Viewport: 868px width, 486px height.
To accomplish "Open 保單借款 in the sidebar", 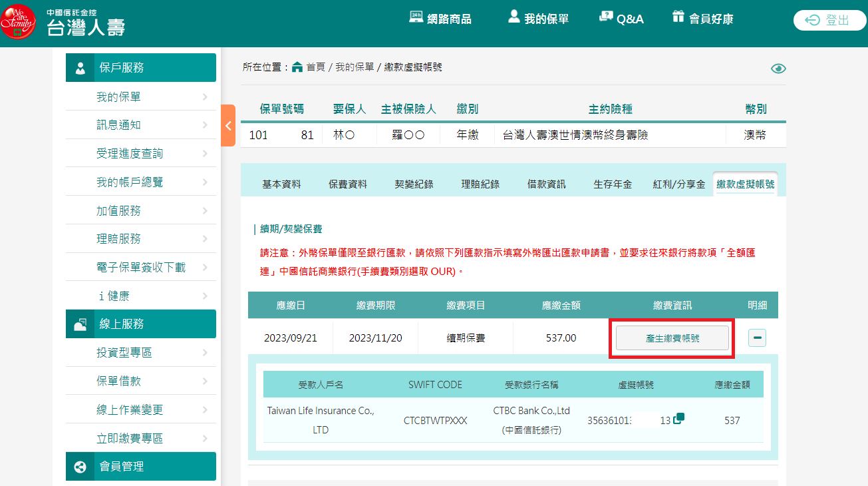I will (x=141, y=381).
